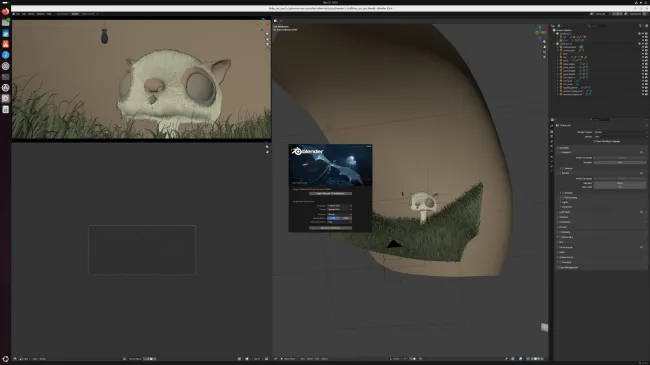The height and width of the screenshot is (365, 650).
Task: Open the Render Engine dropdown
Action: point(621,132)
